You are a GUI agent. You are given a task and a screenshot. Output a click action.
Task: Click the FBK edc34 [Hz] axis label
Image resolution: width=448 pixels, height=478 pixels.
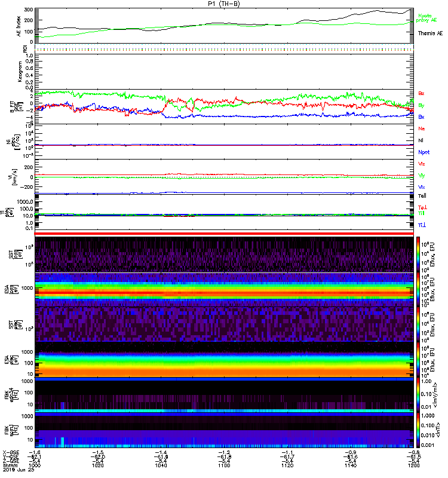click(11, 395)
